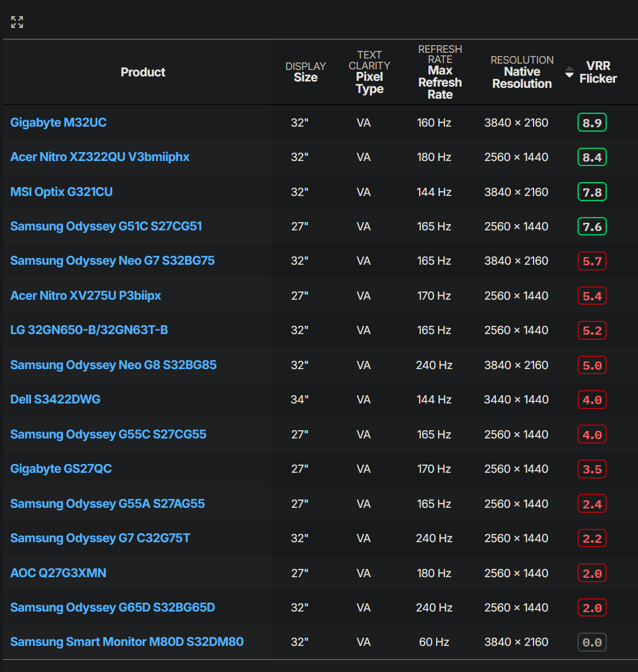Click the Pixel Type column header

[369, 72]
